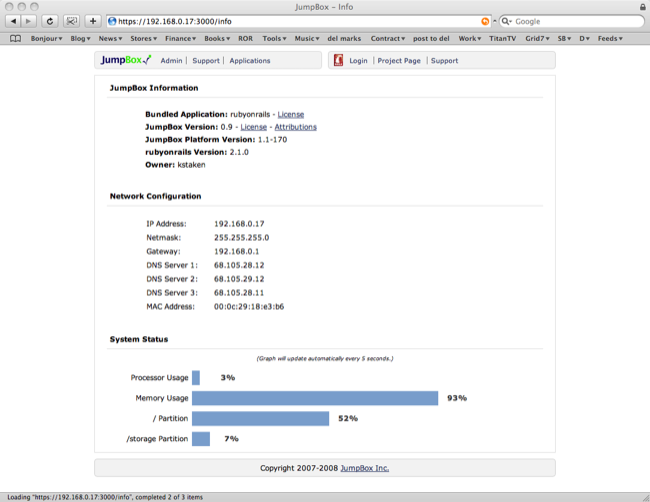650x502 pixels.
Task: Select the IP address value 192.168.0.17
Action: 239,224
